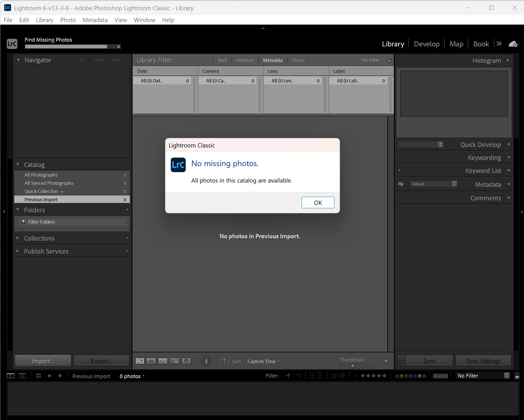This screenshot has height=420, width=524.
Task: Collapse the Histogram panel
Action: [508, 60]
